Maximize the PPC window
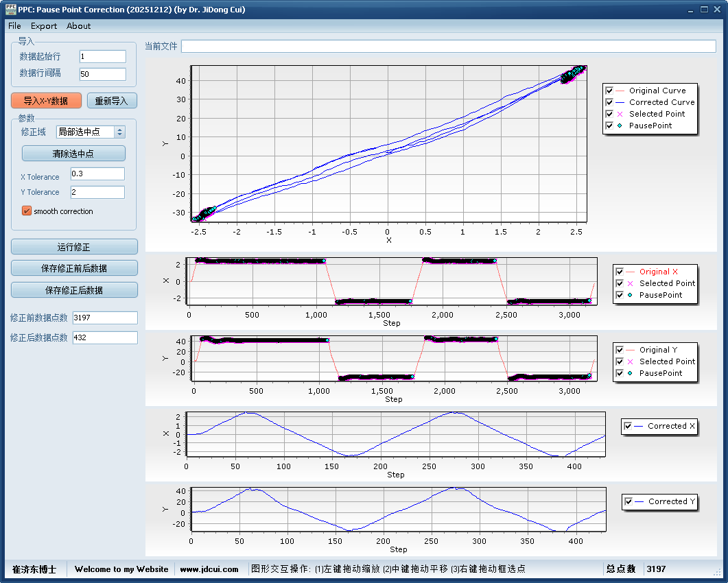 point(704,10)
